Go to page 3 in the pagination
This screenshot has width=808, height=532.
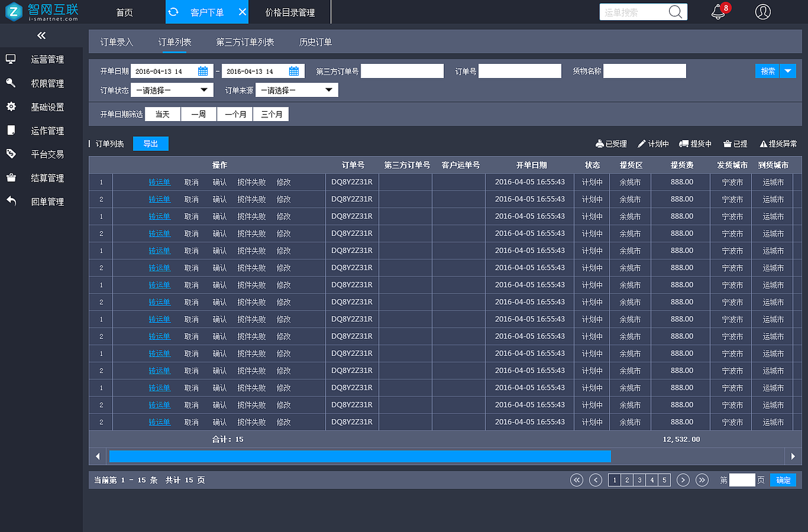pyautogui.click(x=639, y=480)
